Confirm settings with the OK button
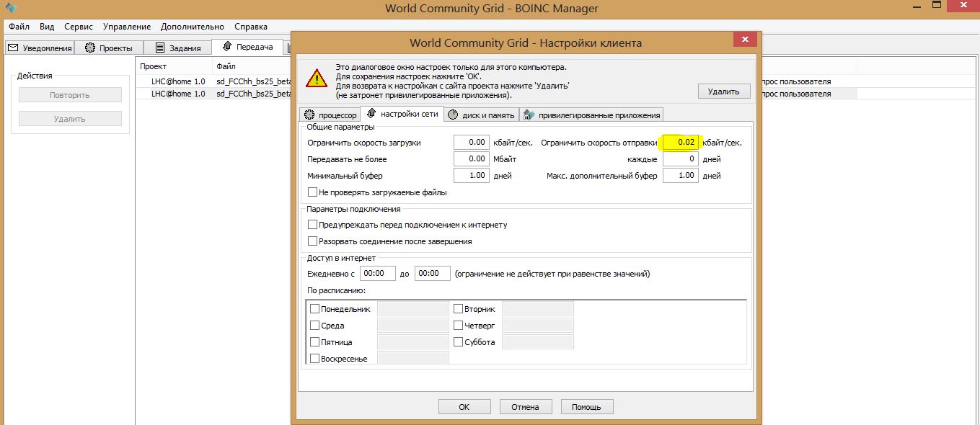Viewport: 980px width, 425px height. 464,407
